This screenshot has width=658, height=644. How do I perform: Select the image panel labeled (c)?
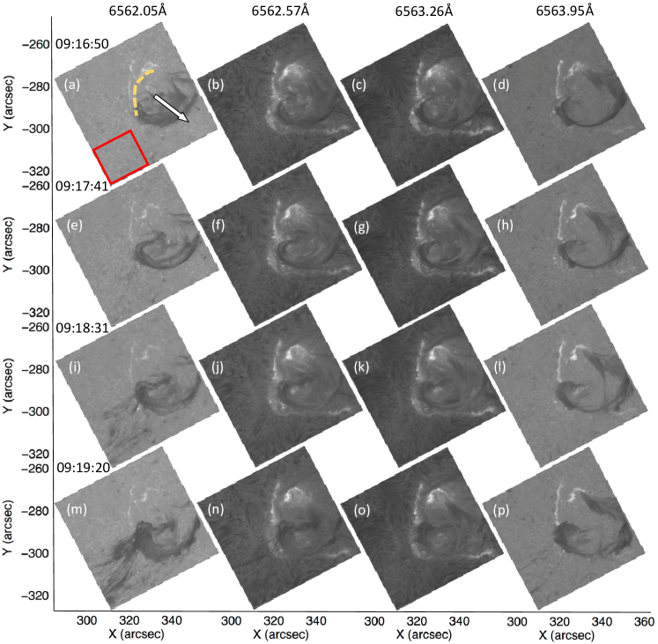click(422, 105)
